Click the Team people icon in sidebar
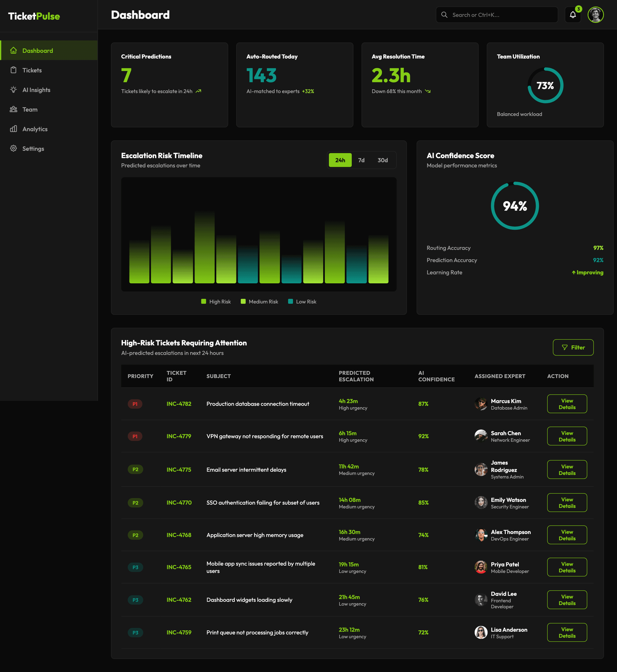This screenshot has height=672, width=617. click(13, 109)
